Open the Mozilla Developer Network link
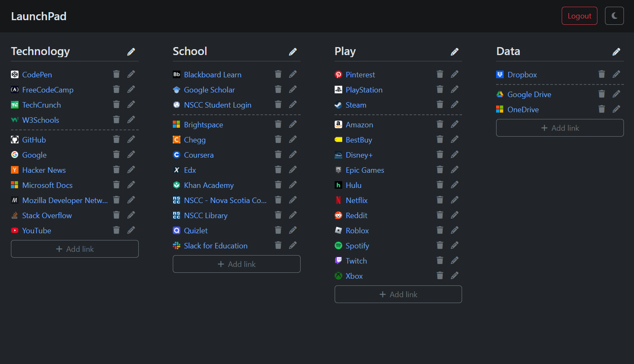The image size is (634, 364). (65, 200)
